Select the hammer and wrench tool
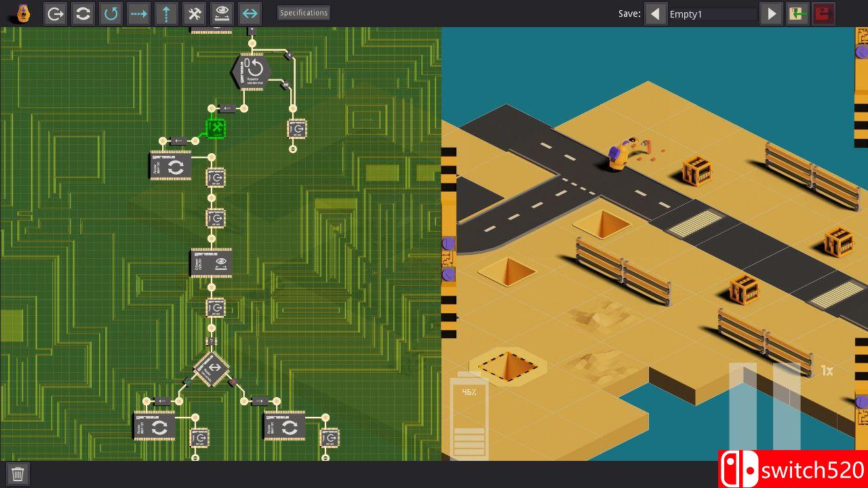 pyautogui.click(x=194, y=13)
